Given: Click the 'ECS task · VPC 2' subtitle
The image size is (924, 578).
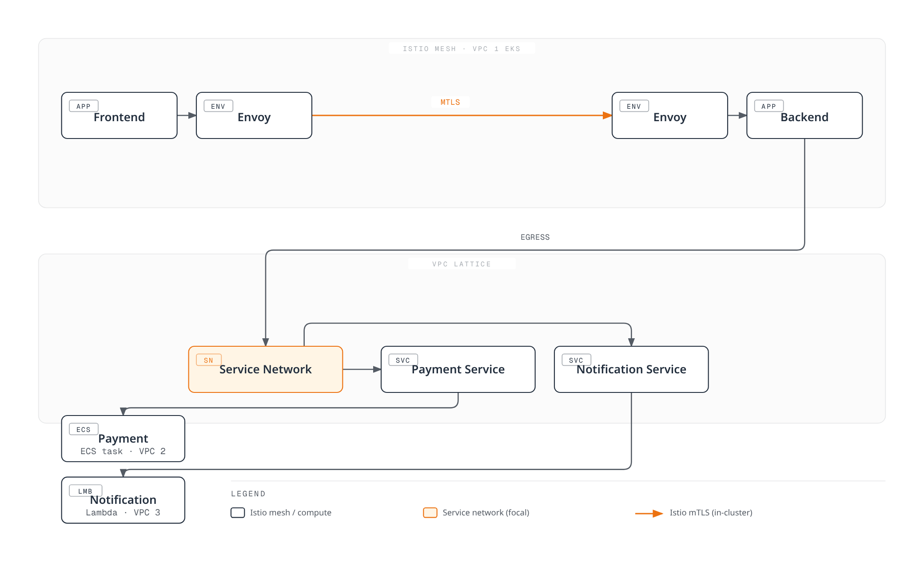Looking at the screenshot, I should [x=123, y=451].
